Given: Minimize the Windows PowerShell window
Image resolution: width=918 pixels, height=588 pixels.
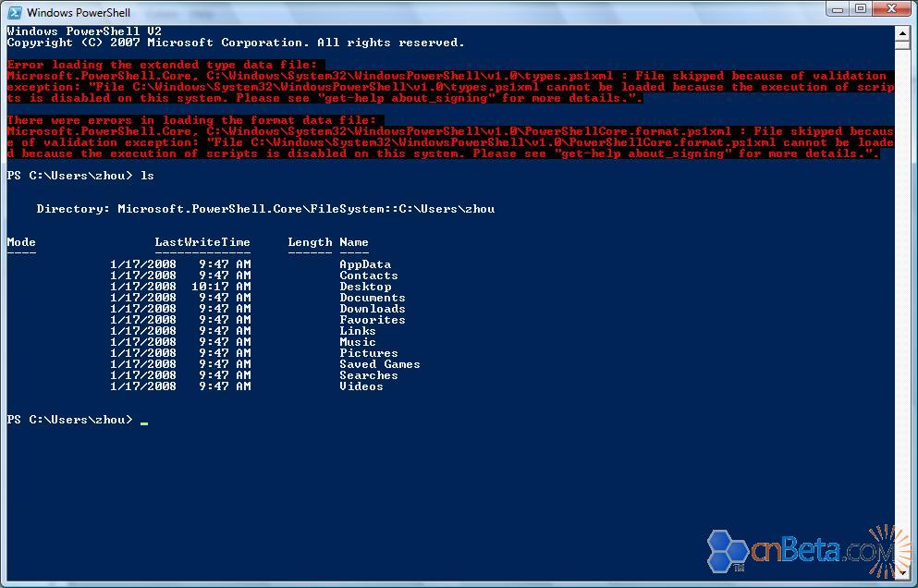Looking at the screenshot, I should pyautogui.click(x=838, y=9).
